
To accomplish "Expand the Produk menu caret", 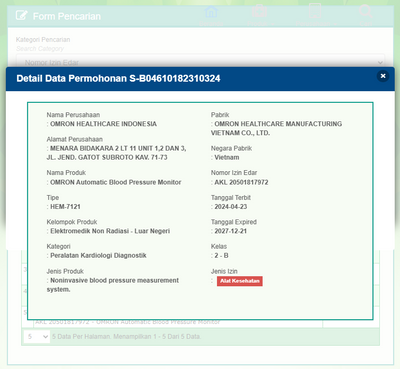I will tap(273, 24).
